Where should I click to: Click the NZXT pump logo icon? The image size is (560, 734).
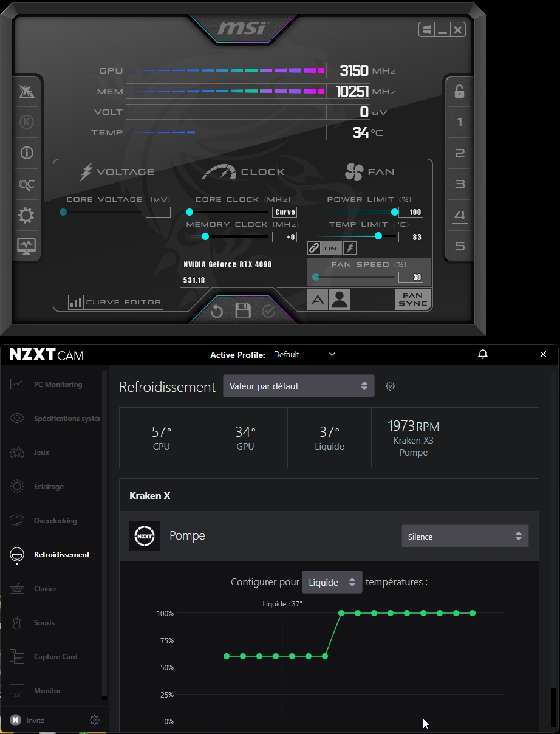(145, 536)
